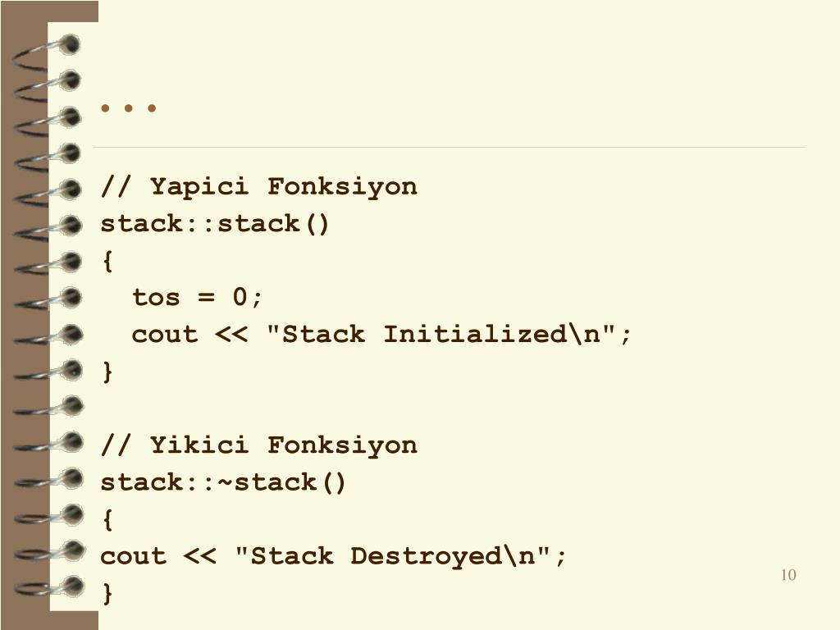Viewport: 840px width, 630px height.
Task: Click the spiral ring beside Yikici Fonksiyon comment
Action: pos(48,442)
